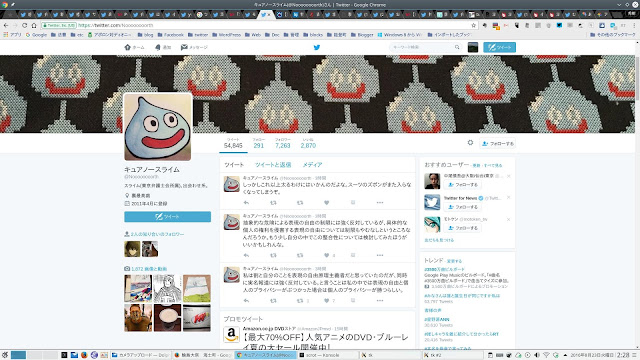Open the likes count 2,870 stat

click(308, 143)
